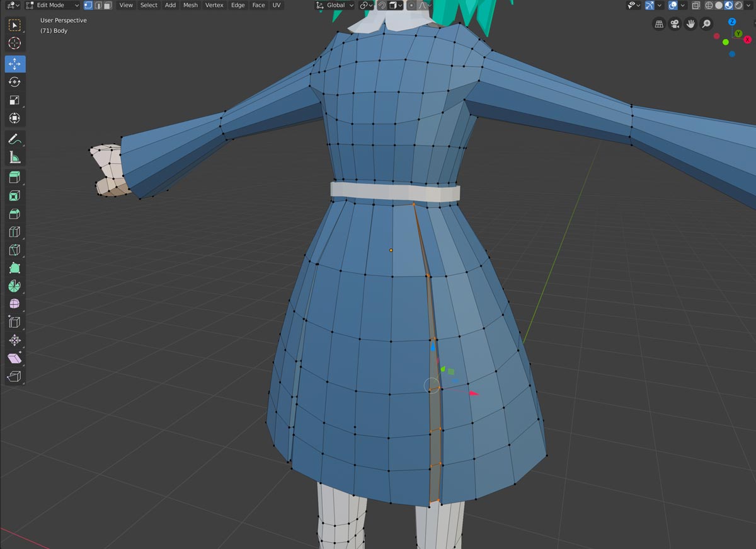Pick the Knife tool
This screenshot has width=756, height=549.
click(14, 250)
